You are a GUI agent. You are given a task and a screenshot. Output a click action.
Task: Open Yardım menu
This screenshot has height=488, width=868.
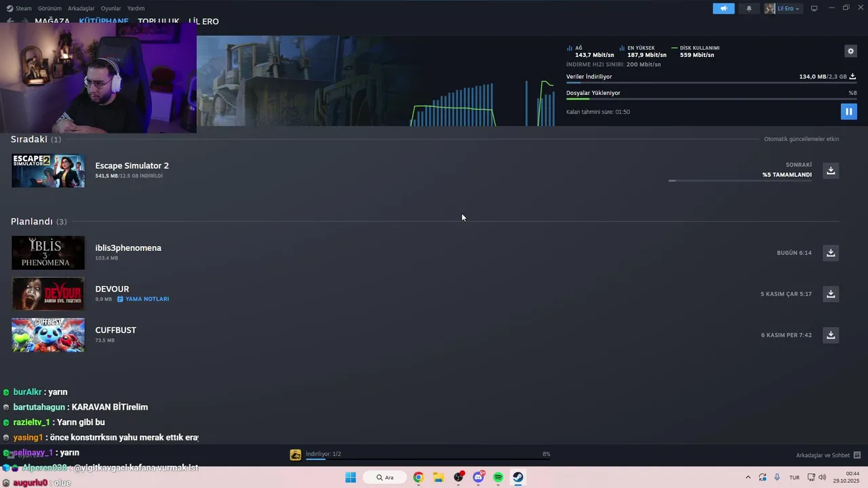pos(136,8)
